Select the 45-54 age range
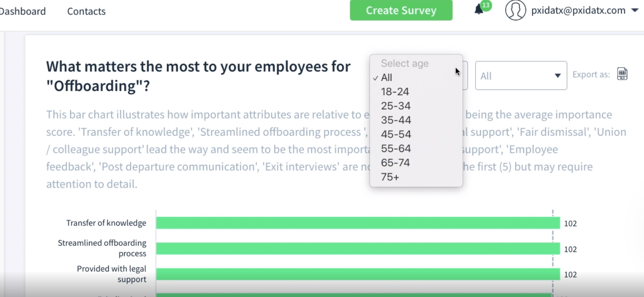 pos(396,134)
